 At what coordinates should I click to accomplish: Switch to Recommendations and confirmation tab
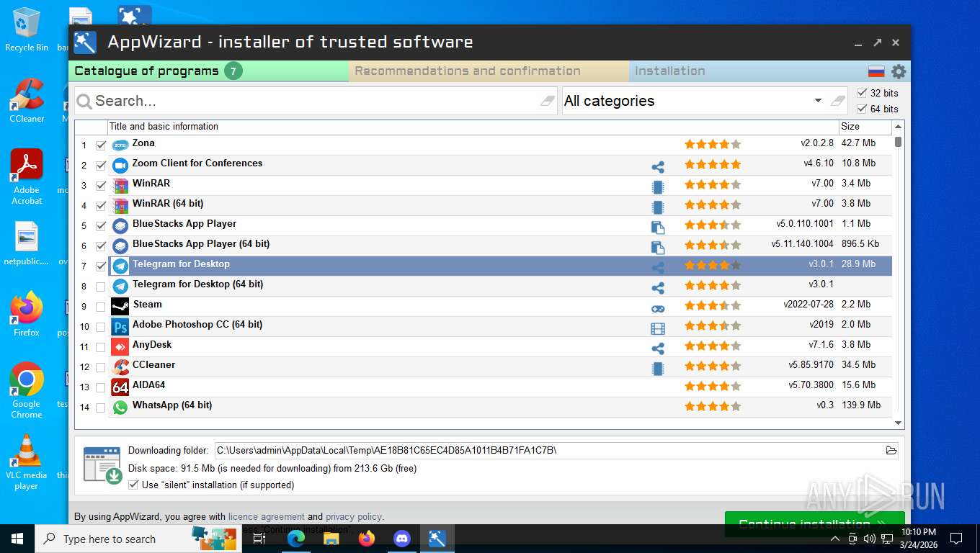pos(489,71)
